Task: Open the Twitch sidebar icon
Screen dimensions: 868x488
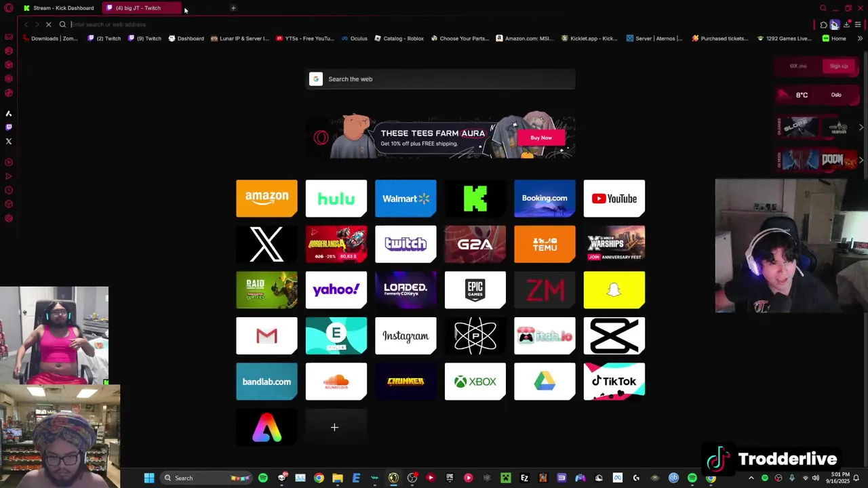Action: 9,127
